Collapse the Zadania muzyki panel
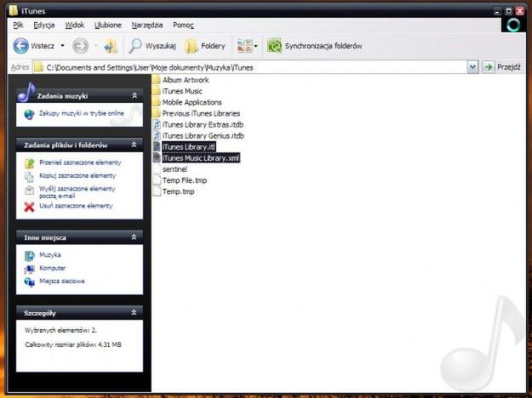This screenshot has width=532, height=398. point(134,96)
